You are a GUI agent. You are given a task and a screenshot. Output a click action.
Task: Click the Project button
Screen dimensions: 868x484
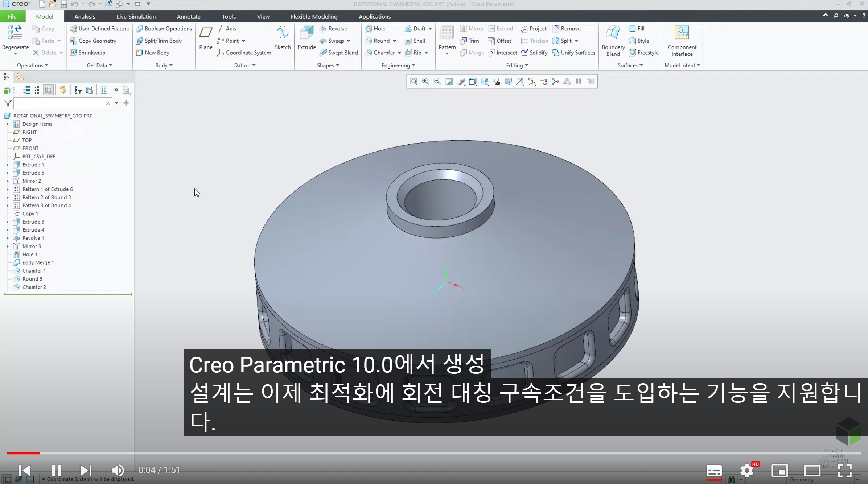tap(534, 29)
